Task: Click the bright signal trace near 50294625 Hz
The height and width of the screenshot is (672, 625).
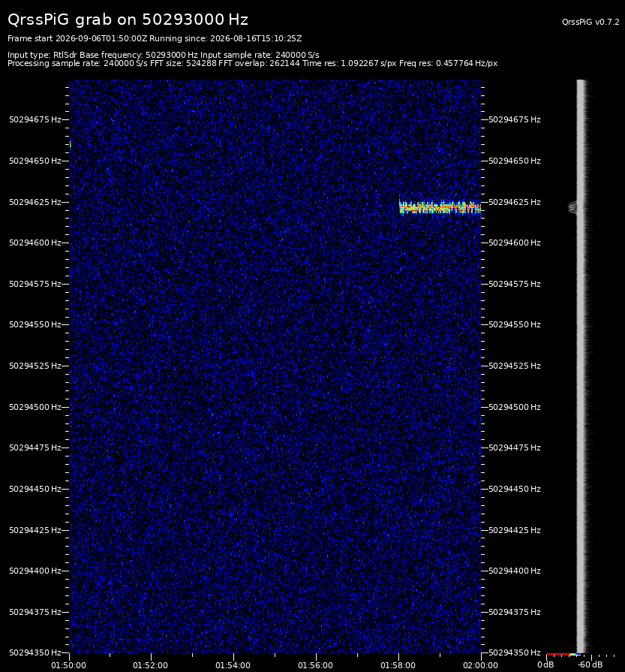Action: tap(440, 207)
